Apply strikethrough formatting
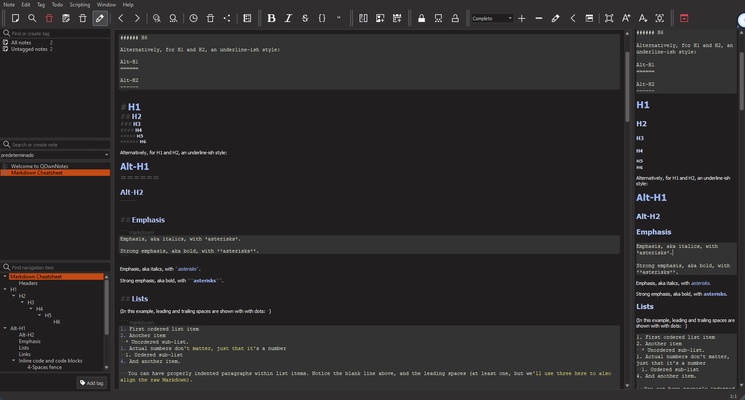The height and width of the screenshot is (400, 745). click(305, 18)
